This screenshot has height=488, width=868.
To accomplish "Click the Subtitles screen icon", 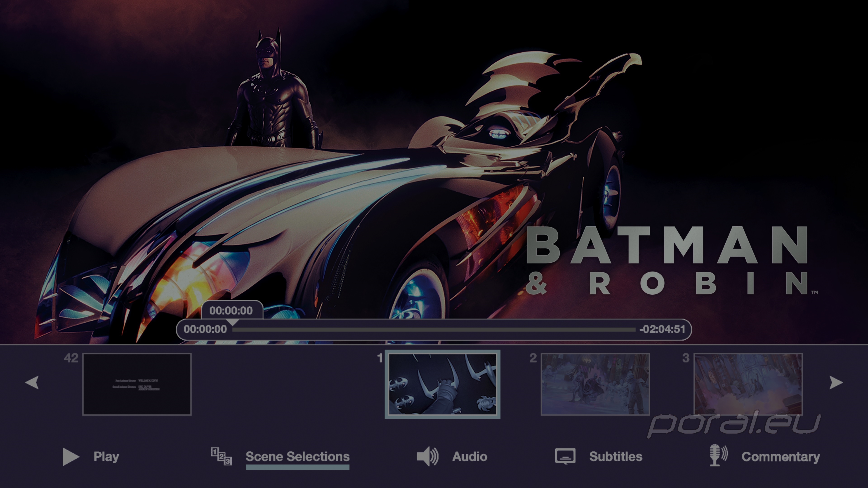I will (x=565, y=456).
